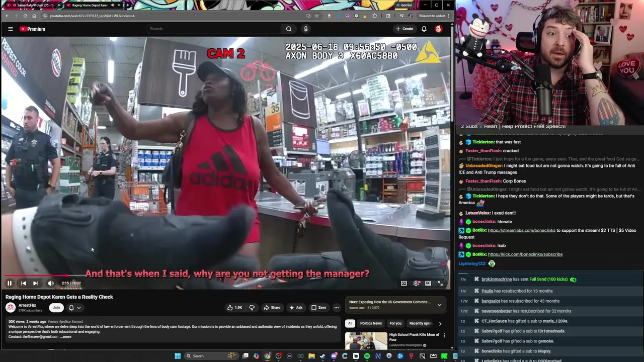Mute the Raging Home Depot tab audio
Viewport: 644px width, 362px height.
coord(112,5)
